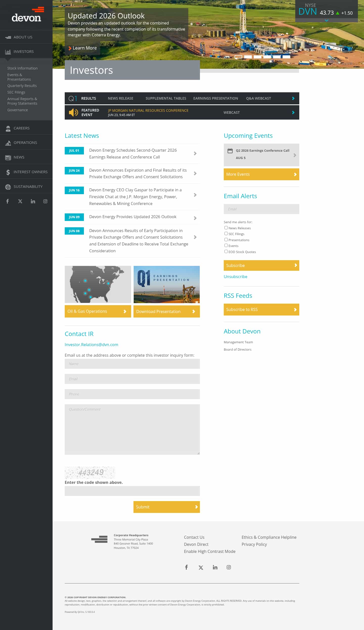Check the Presentations alert box
Screen dimensions: 364x630
(226, 240)
